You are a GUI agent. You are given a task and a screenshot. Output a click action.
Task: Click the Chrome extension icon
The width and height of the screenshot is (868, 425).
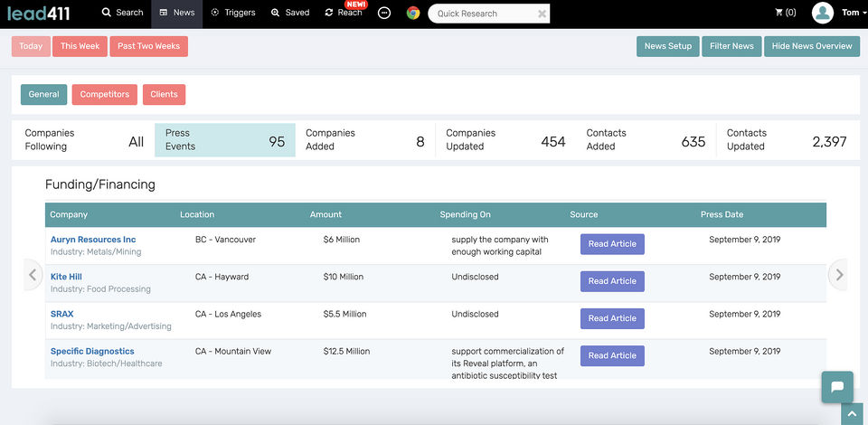coord(413,14)
